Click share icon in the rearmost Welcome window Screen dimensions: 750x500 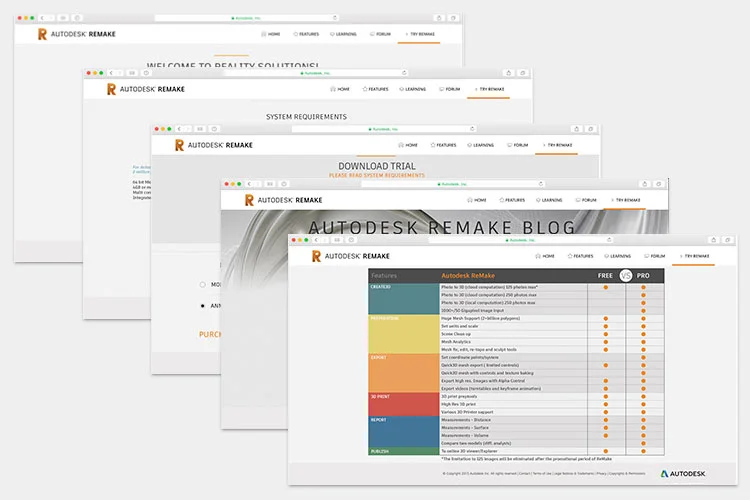(439, 18)
